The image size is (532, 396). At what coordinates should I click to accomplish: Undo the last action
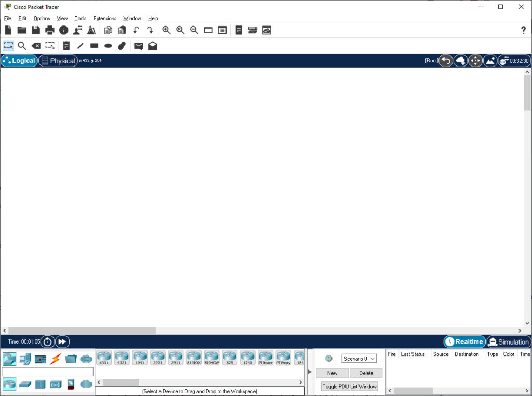point(136,30)
